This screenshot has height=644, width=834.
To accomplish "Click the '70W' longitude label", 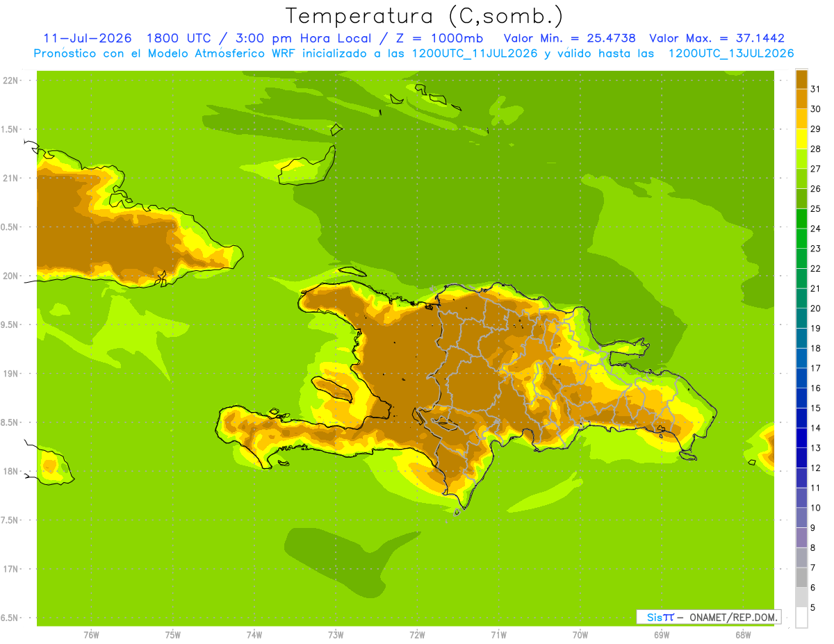I will [x=580, y=635].
